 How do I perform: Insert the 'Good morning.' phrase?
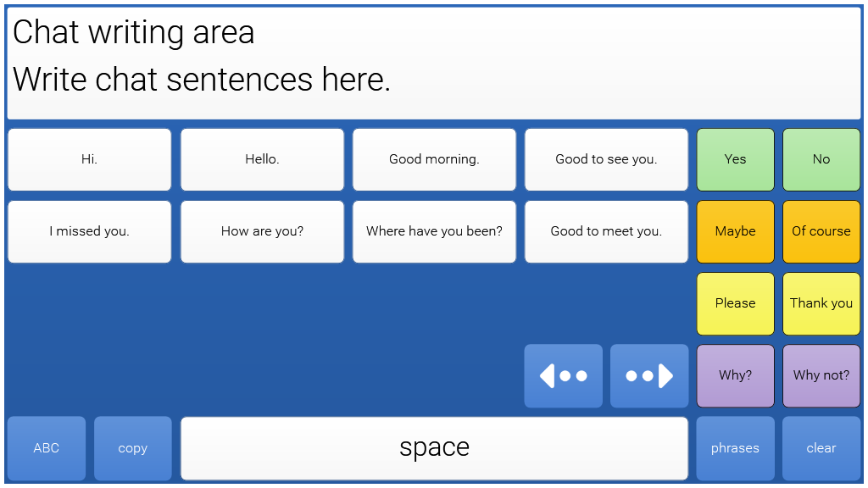click(434, 159)
